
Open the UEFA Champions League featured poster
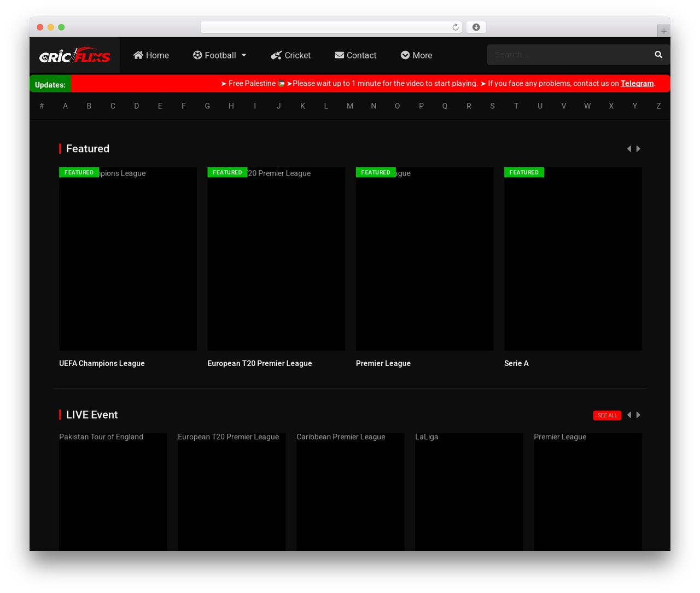click(x=128, y=259)
